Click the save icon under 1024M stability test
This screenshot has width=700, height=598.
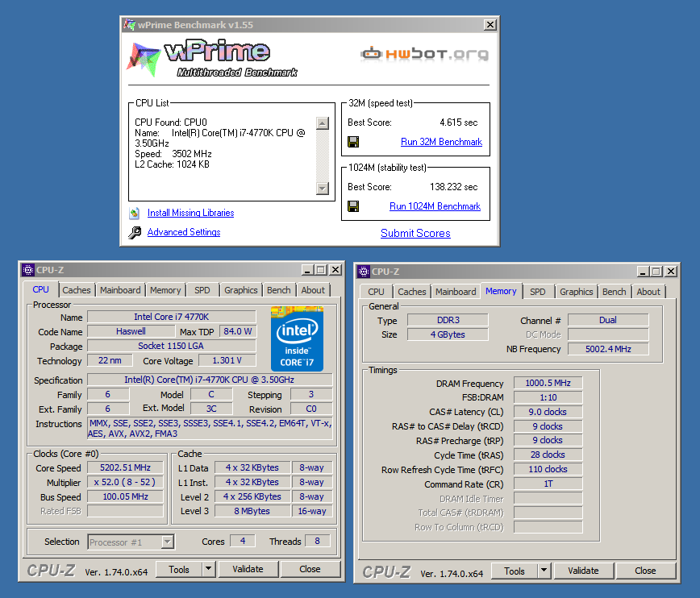coord(353,206)
